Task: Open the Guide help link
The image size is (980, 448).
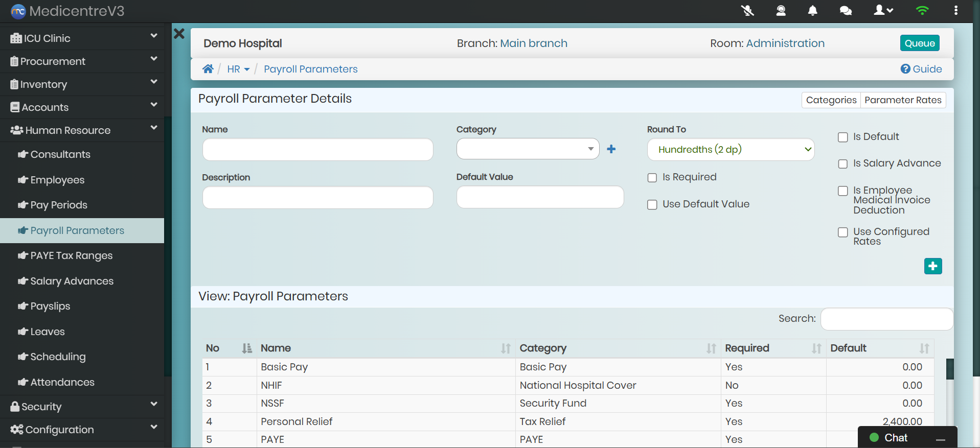Action: click(921, 69)
